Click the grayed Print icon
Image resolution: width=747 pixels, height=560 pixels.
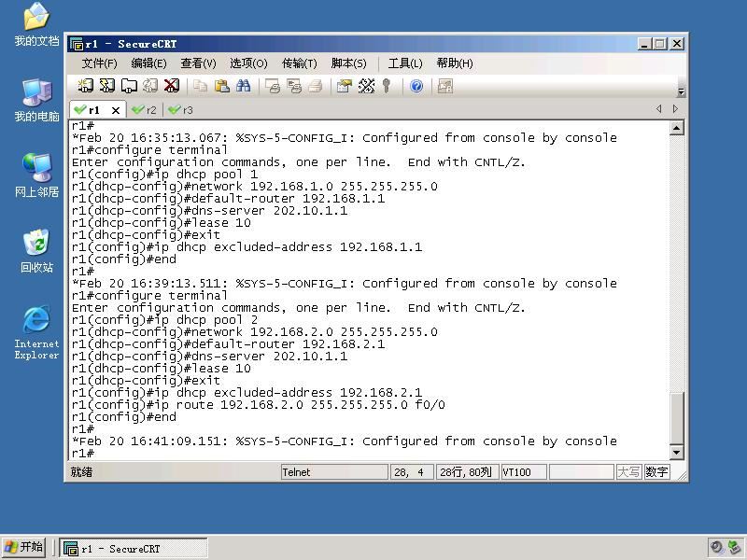click(315, 86)
